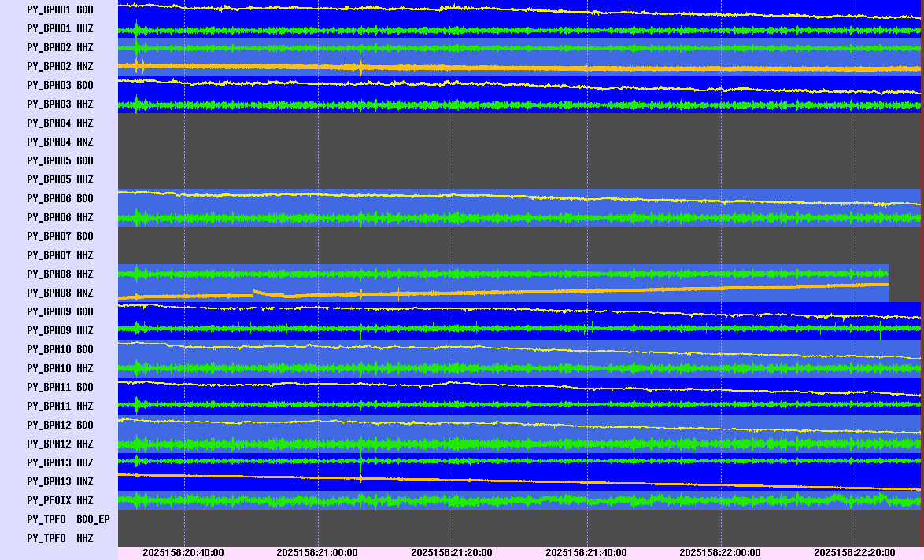This screenshot has width=924, height=560.
Task: Click the 2025158:21:40:00 time axis label
Action: pos(586,553)
